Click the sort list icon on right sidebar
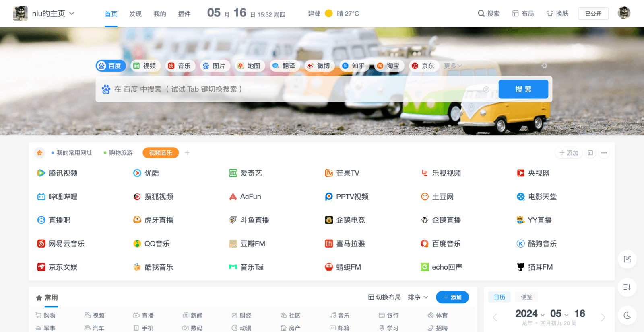Viewport: 644px width, 332px height. pos(627,287)
